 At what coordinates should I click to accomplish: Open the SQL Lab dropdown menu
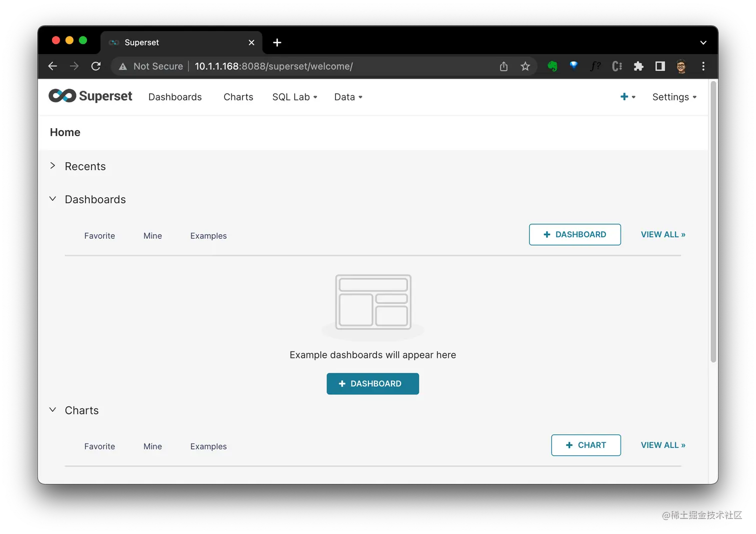(x=294, y=97)
